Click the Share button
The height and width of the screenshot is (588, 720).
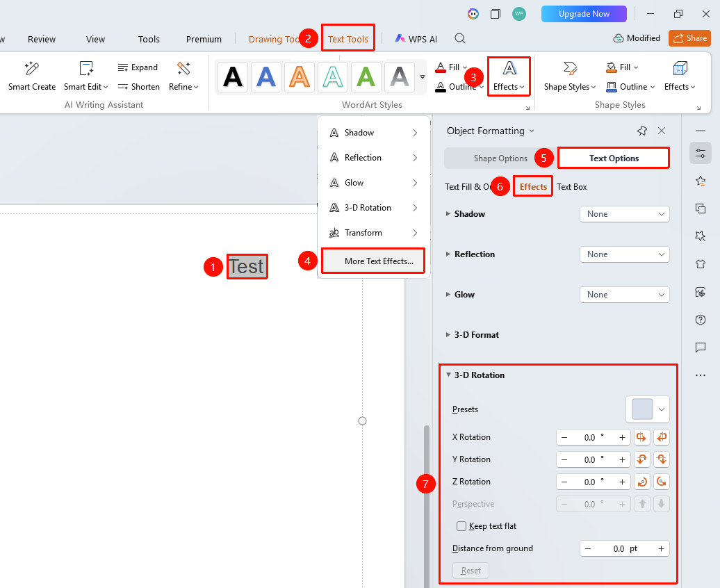point(689,39)
